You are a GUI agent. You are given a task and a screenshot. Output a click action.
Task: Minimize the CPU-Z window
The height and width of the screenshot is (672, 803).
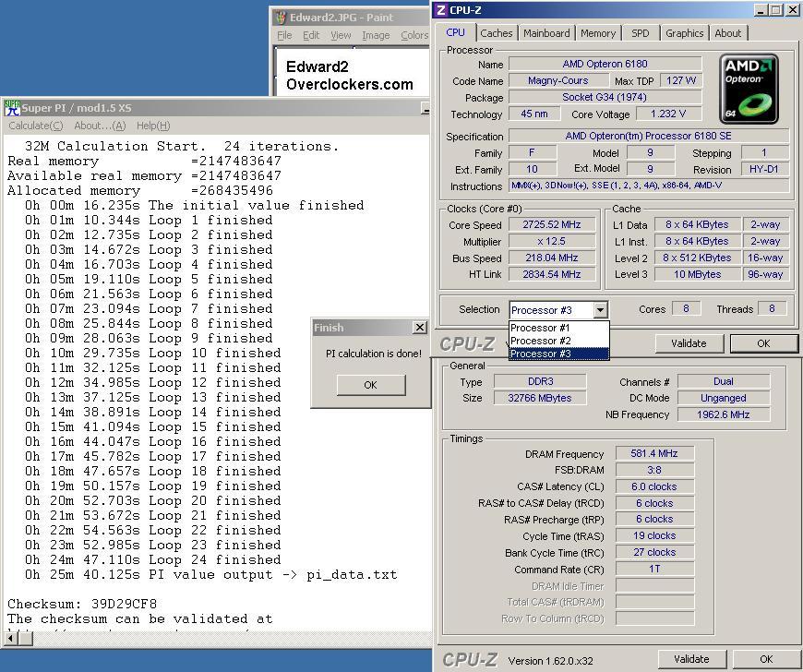(x=761, y=10)
